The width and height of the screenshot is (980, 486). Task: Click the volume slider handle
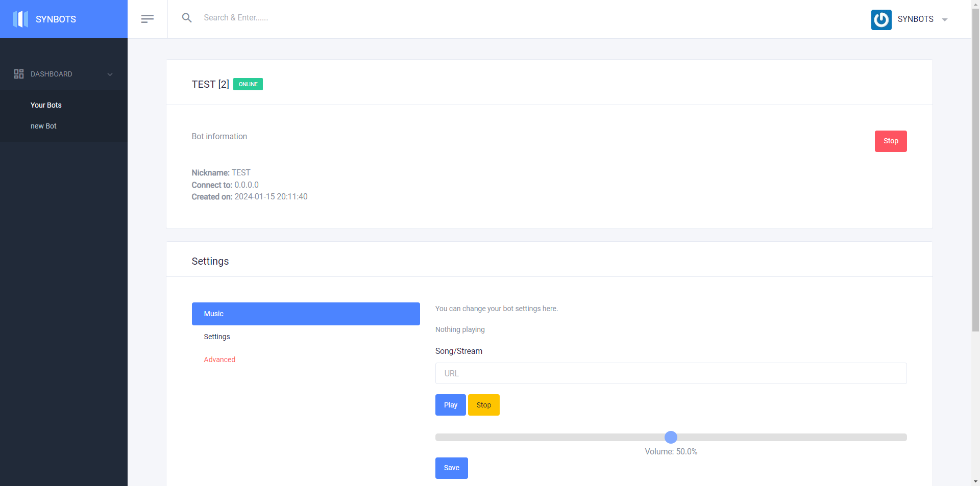671,437
